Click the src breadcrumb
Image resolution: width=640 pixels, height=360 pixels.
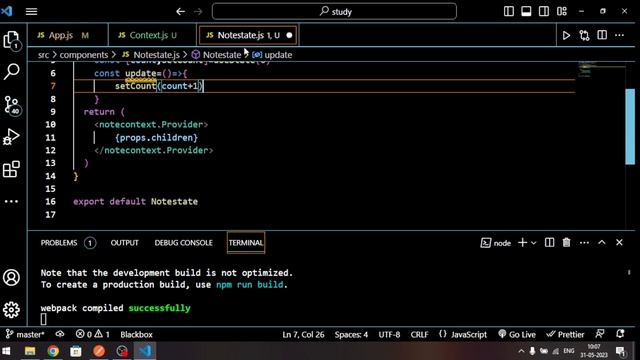click(x=43, y=55)
